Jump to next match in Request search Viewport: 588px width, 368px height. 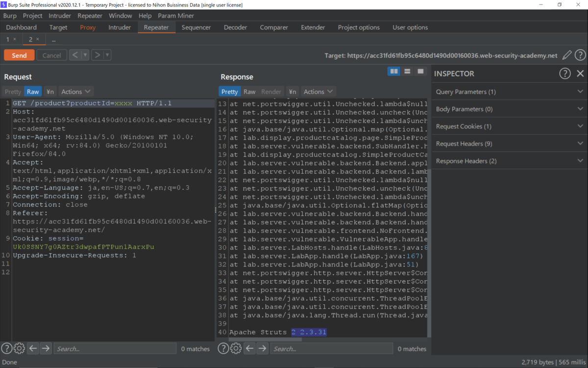[x=46, y=348]
